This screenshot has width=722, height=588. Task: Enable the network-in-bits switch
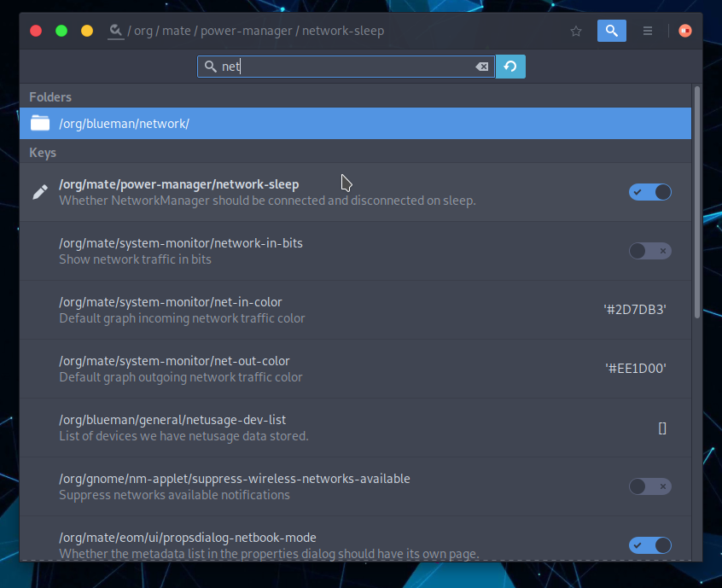click(650, 251)
